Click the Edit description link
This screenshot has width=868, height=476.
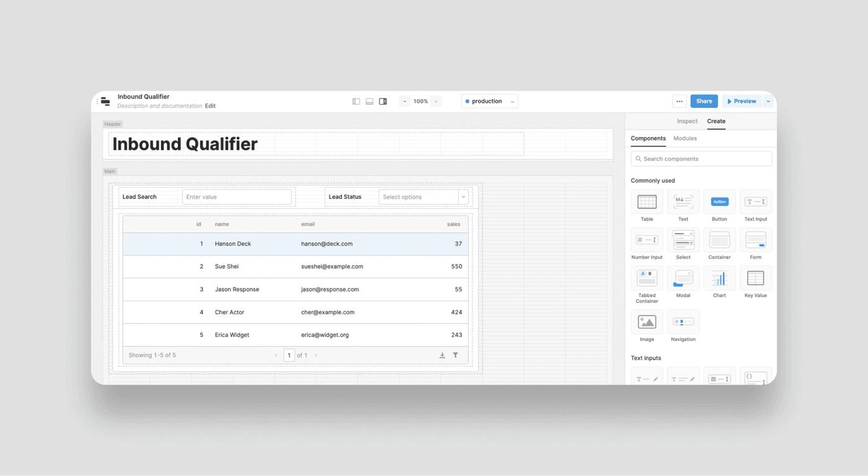click(x=210, y=106)
